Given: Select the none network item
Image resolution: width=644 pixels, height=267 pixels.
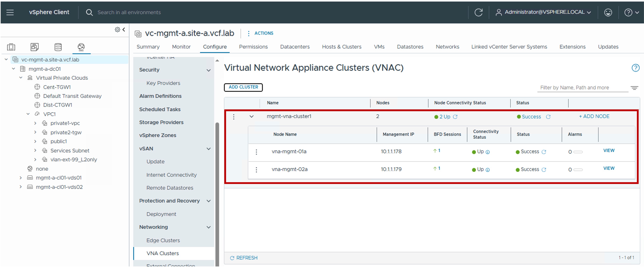Looking at the screenshot, I should (42, 169).
